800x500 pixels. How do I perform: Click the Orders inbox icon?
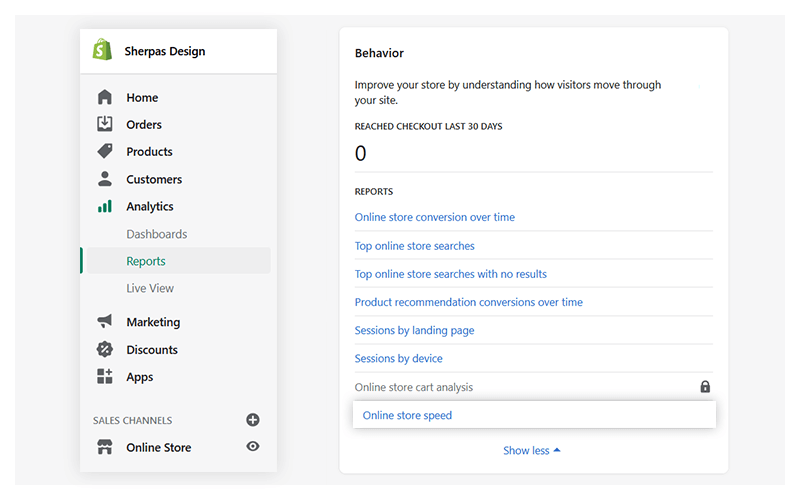[105, 125]
